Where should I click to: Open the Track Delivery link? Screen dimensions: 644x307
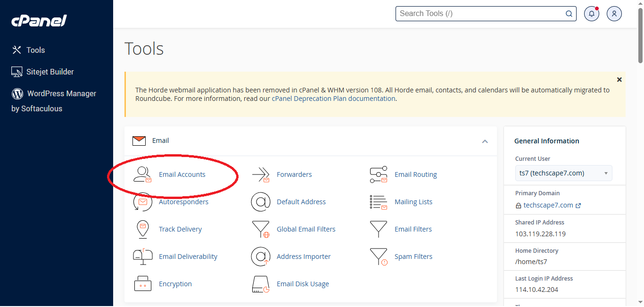pos(180,229)
